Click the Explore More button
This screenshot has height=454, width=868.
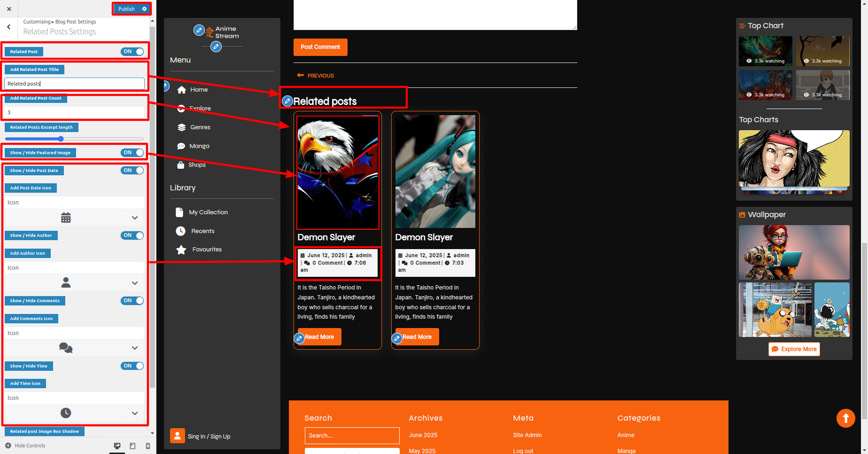coord(794,349)
